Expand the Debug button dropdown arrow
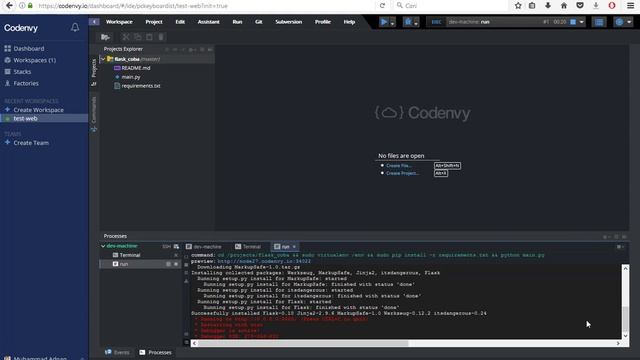The image size is (640, 360). tap(416, 23)
